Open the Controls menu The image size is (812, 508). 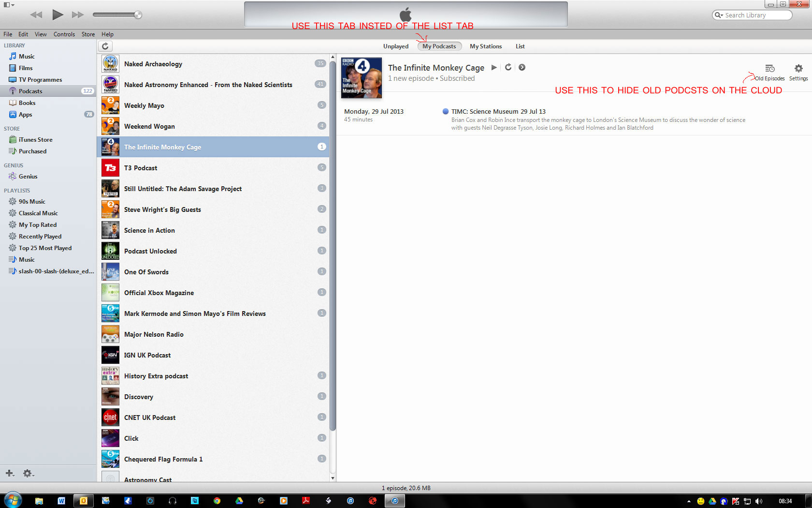click(x=64, y=34)
